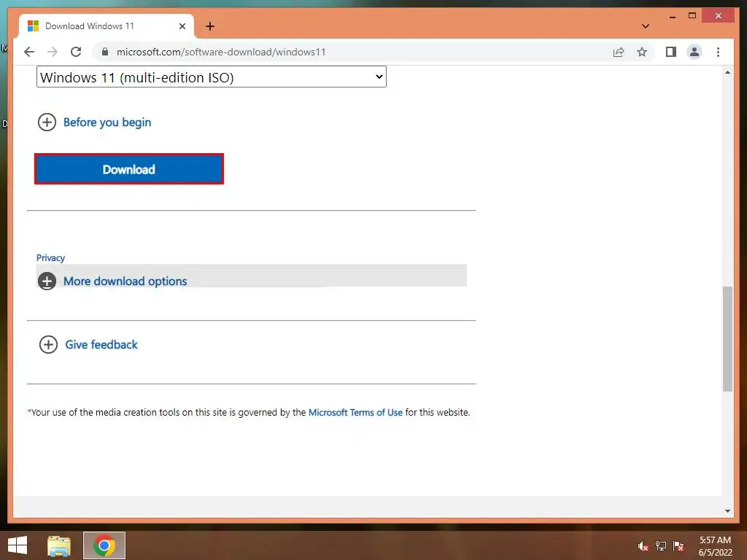Click the address bar URL
747x560 pixels.
pyautogui.click(x=221, y=52)
